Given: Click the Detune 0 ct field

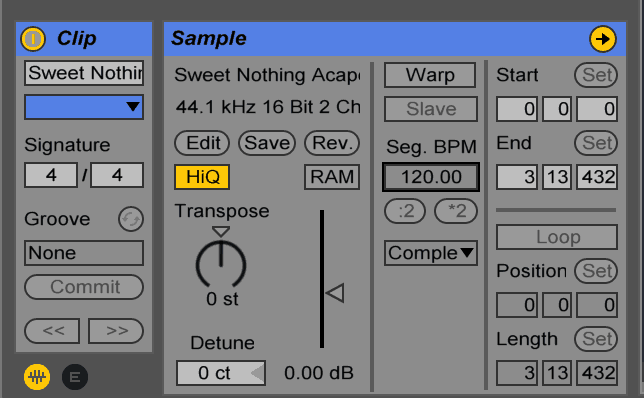Looking at the screenshot, I should [x=221, y=373].
